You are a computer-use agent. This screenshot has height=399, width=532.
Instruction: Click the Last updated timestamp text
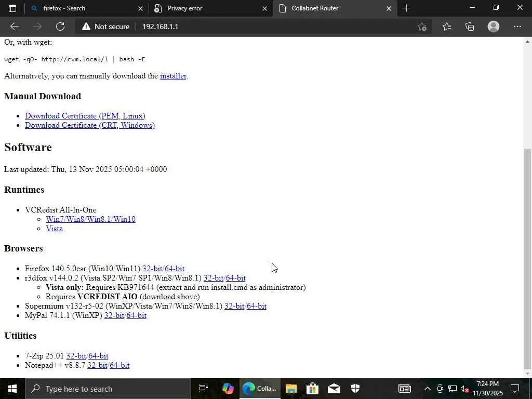point(86,169)
